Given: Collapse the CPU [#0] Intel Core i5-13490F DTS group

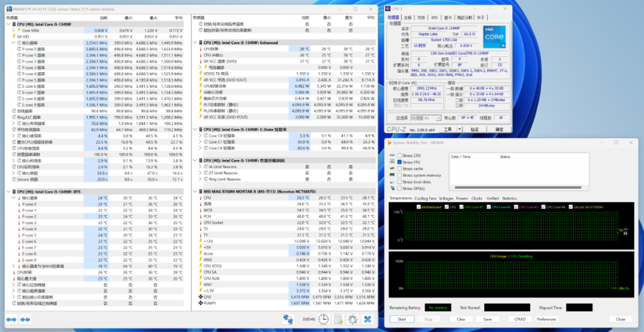Looking at the screenshot, I should [8, 191].
